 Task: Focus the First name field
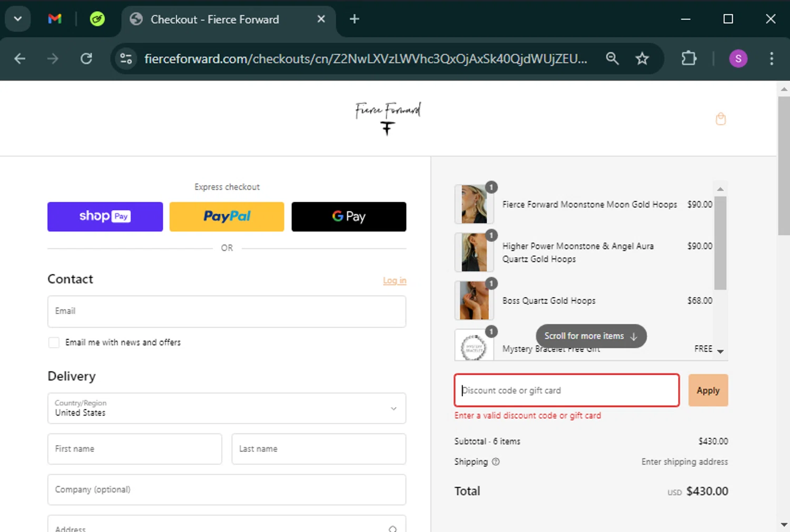135,449
